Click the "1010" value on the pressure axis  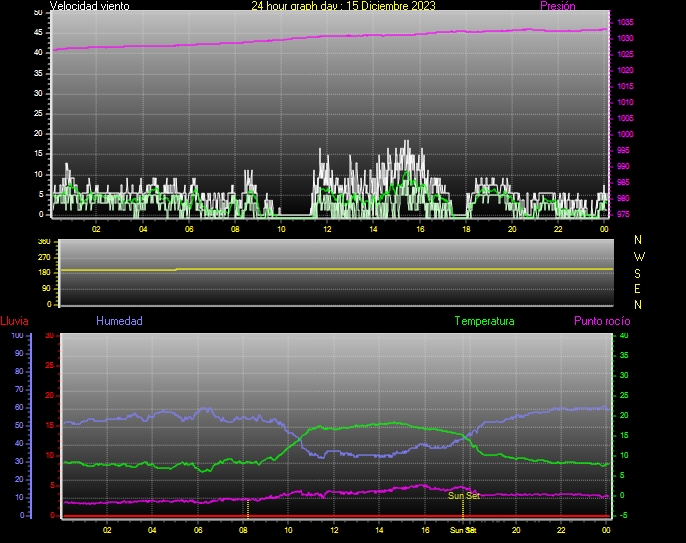coord(625,102)
